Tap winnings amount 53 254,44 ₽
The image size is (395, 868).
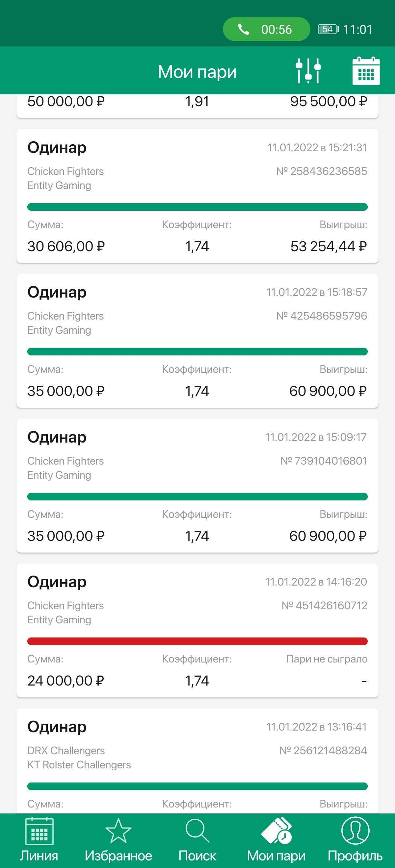(328, 247)
